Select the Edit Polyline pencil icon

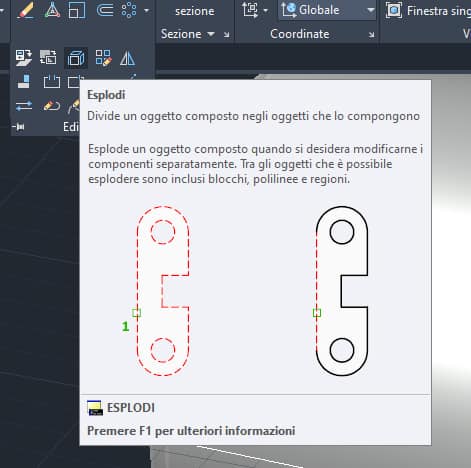[x=52, y=106]
